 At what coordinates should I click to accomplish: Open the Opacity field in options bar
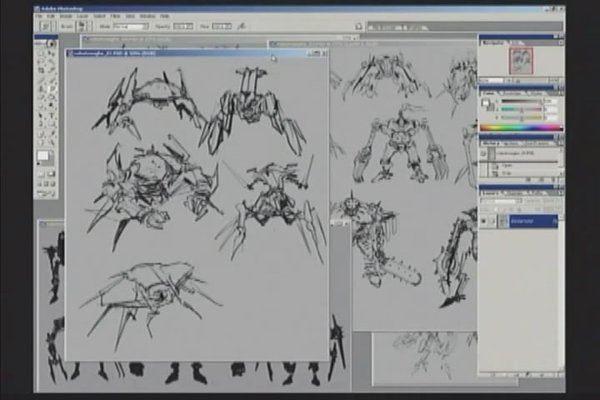[x=182, y=26]
